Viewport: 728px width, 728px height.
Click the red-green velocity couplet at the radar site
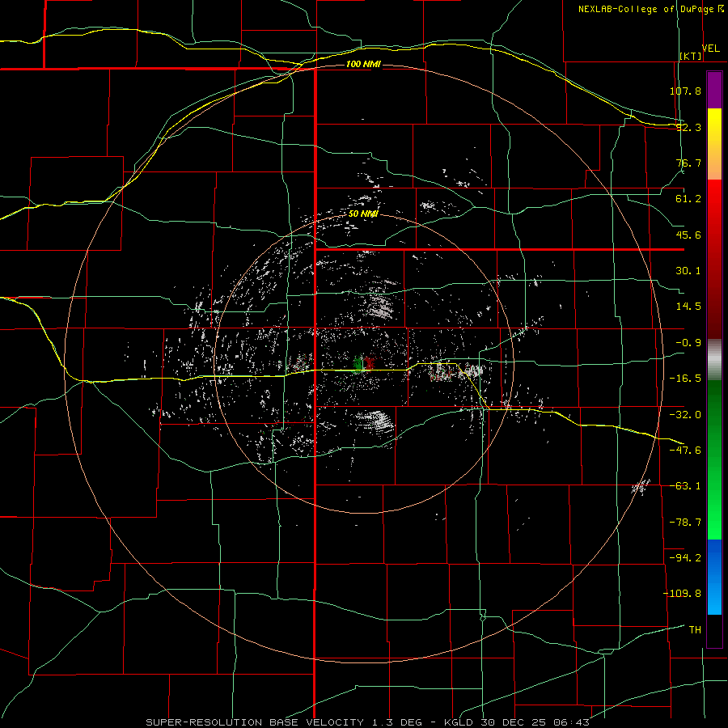tap(363, 363)
